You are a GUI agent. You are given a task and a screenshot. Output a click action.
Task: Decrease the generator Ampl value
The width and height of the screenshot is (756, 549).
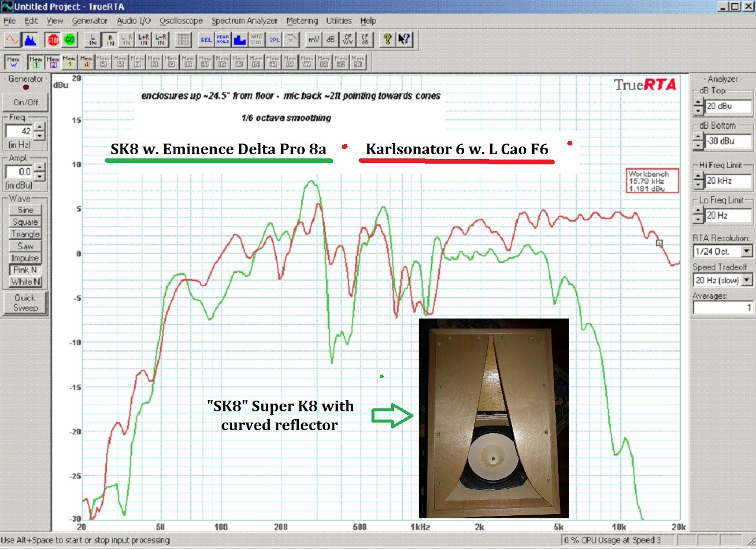pos(40,176)
